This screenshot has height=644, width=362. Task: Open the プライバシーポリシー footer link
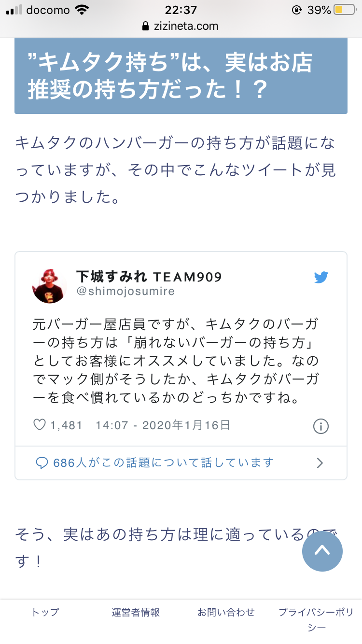pyautogui.click(x=317, y=620)
